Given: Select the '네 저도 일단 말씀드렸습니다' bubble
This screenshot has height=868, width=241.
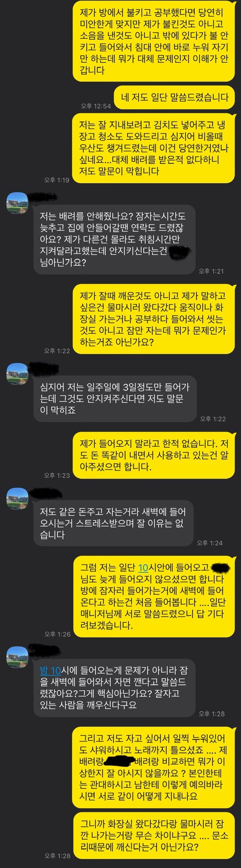Looking at the screenshot, I should point(175,97).
